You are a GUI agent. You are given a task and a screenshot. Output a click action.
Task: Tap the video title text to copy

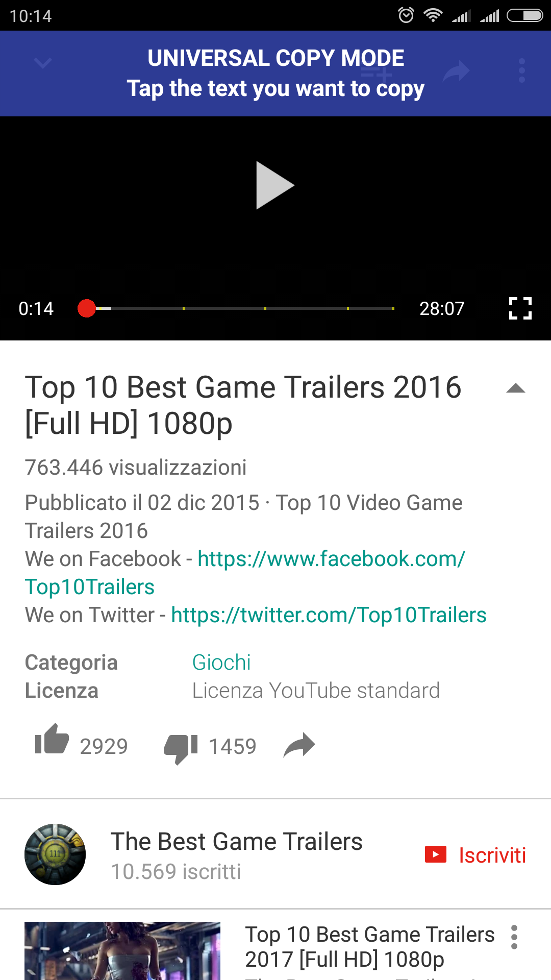(x=243, y=405)
